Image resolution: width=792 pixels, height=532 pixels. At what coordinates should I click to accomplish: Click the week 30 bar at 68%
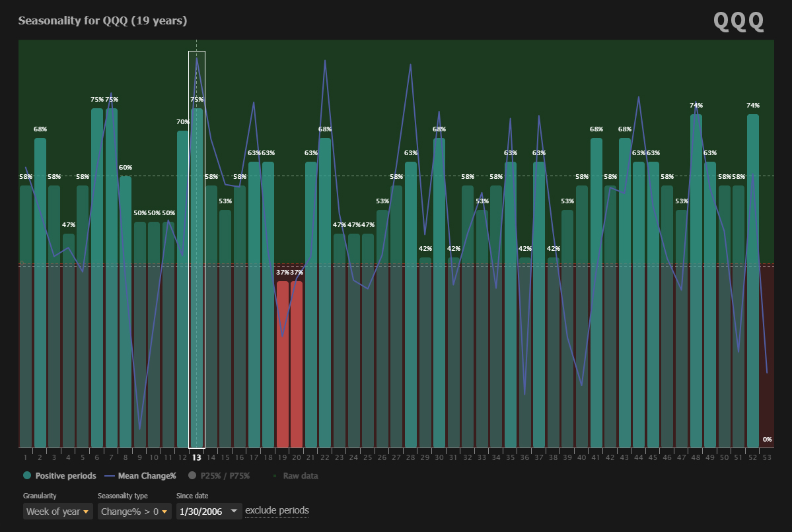pyautogui.click(x=439, y=292)
